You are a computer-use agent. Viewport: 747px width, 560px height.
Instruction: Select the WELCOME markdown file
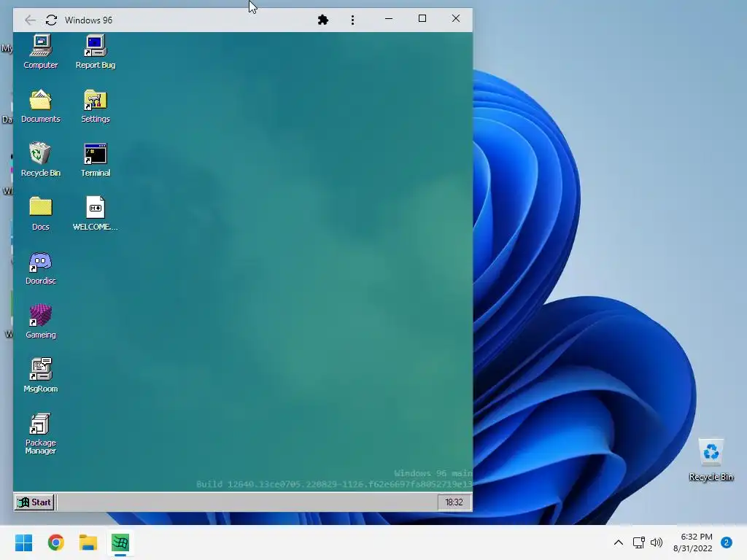click(96, 214)
